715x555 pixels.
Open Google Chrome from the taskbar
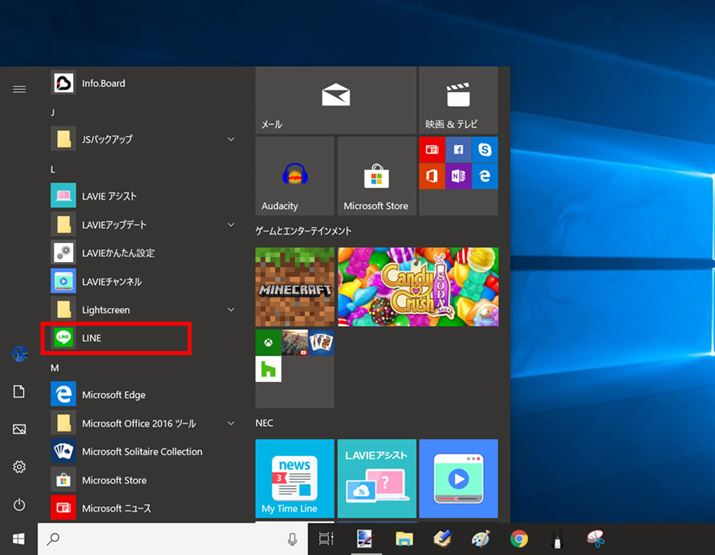(519, 539)
